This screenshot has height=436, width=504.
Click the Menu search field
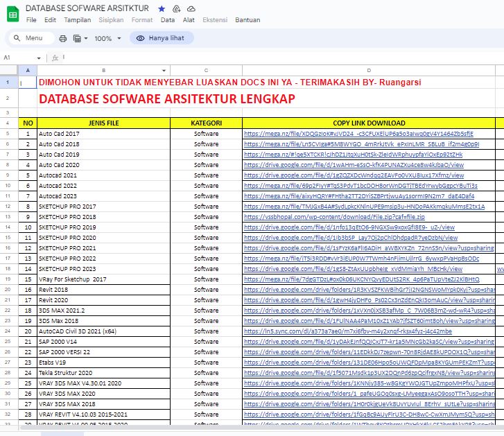coord(31,38)
